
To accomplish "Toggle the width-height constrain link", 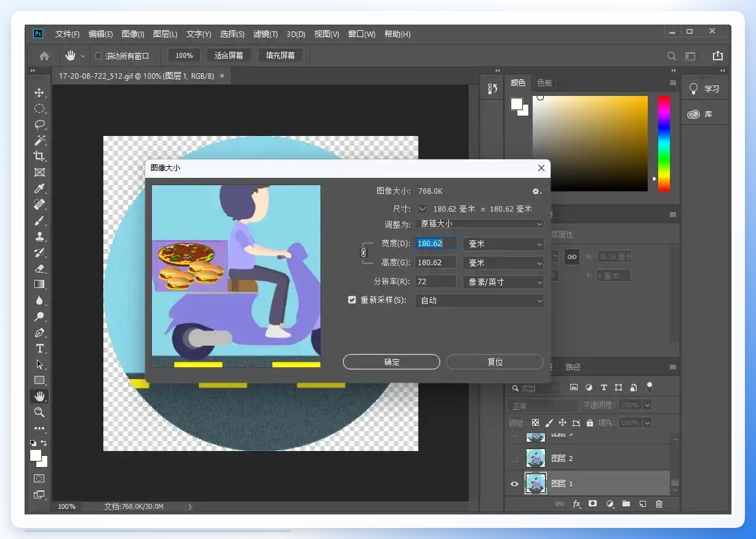I will pyautogui.click(x=364, y=252).
